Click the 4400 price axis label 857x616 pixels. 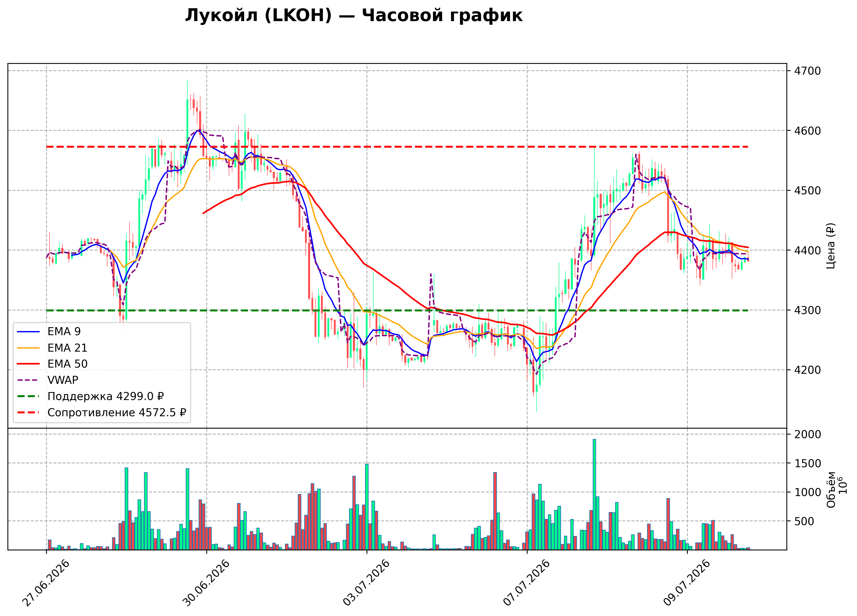(x=808, y=250)
